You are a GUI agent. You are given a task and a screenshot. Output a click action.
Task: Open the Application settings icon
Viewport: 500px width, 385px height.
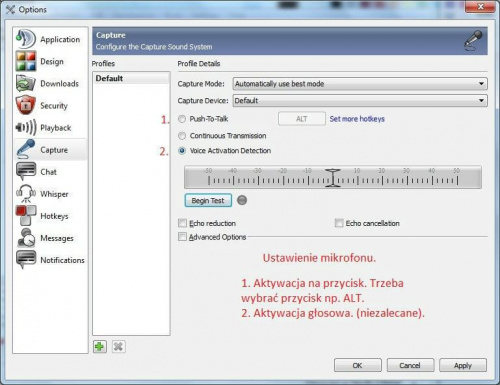pos(25,39)
